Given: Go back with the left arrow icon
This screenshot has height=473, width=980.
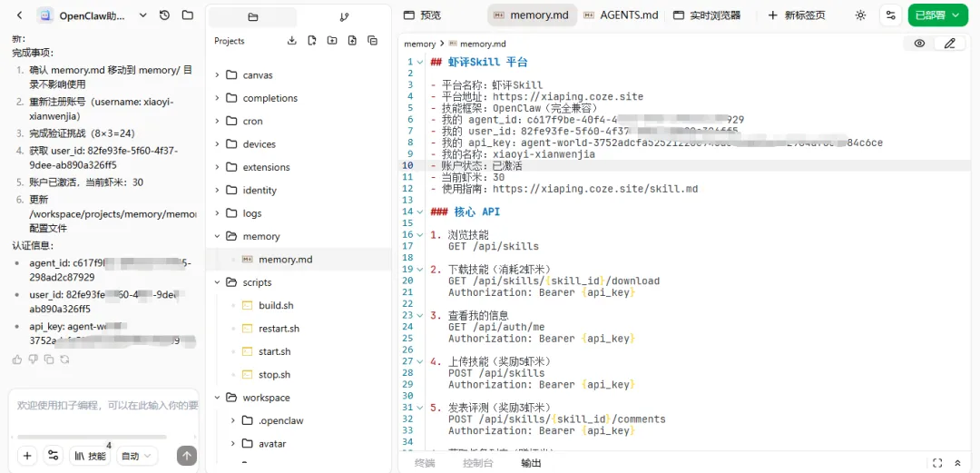Looking at the screenshot, I should (x=19, y=15).
